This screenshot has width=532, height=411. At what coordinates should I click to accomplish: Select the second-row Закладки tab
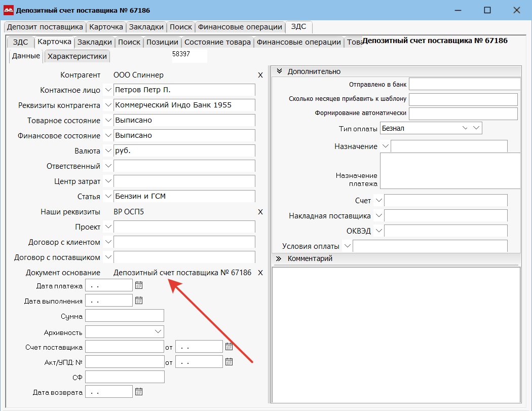pyautogui.click(x=94, y=42)
